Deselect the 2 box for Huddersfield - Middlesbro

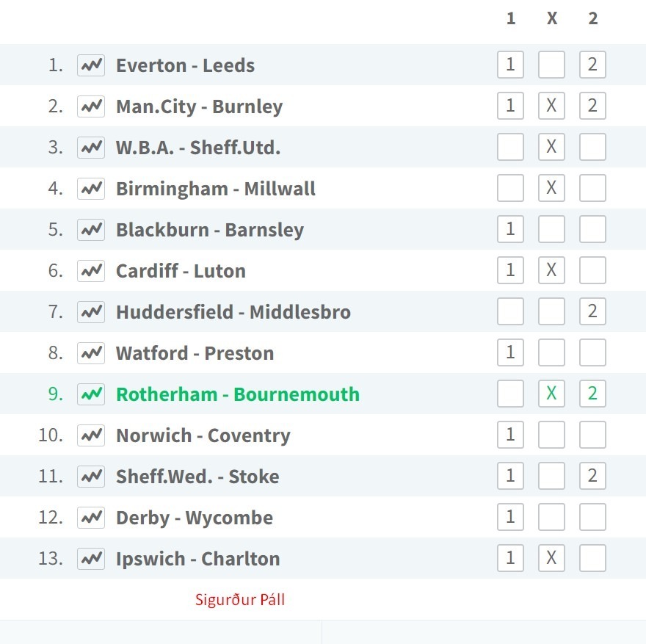tap(592, 311)
